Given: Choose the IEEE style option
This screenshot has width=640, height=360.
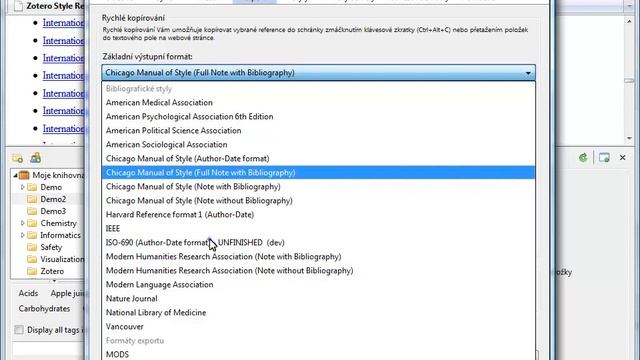Looking at the screenshot, I should (x=318, y=229).
